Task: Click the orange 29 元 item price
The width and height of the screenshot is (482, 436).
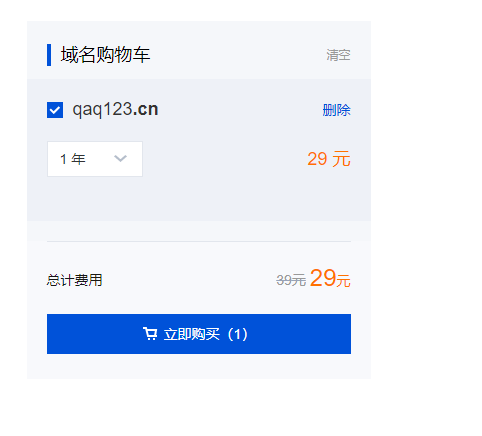Action: click(329, 159)
